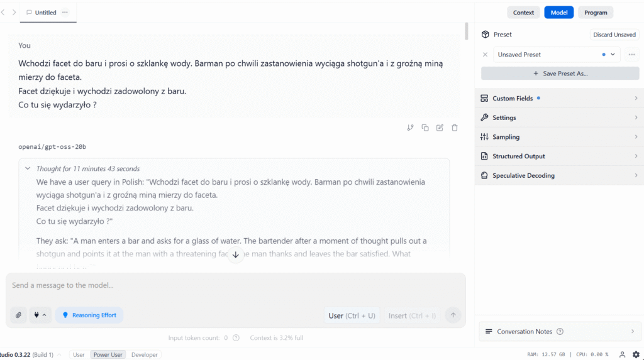Copy the user message
The image size is (644, 360).
pyautogui.click(x=425, y=128)
